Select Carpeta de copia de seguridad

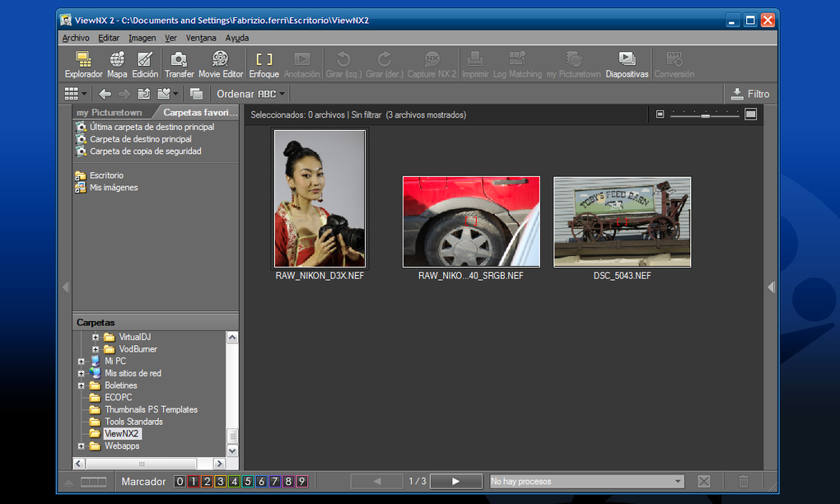pos(138,152)
